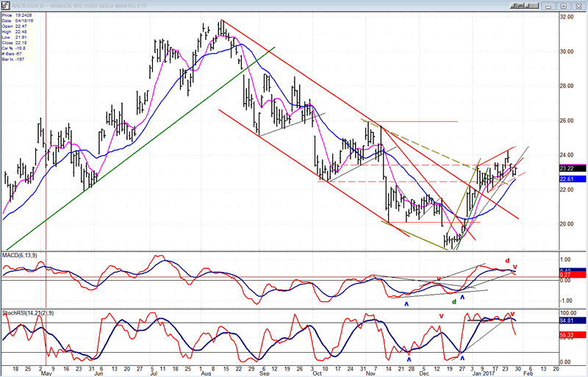Viewport: 588px width, 377px height.
Task: Click the May label on date axis
Action: click(x=46, y=374)
